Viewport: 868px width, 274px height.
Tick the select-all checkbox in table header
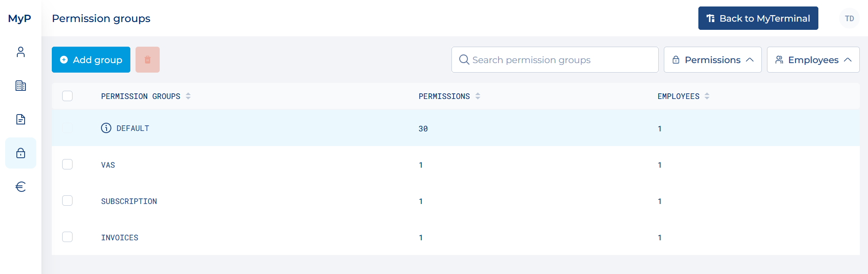coord(67,96)
